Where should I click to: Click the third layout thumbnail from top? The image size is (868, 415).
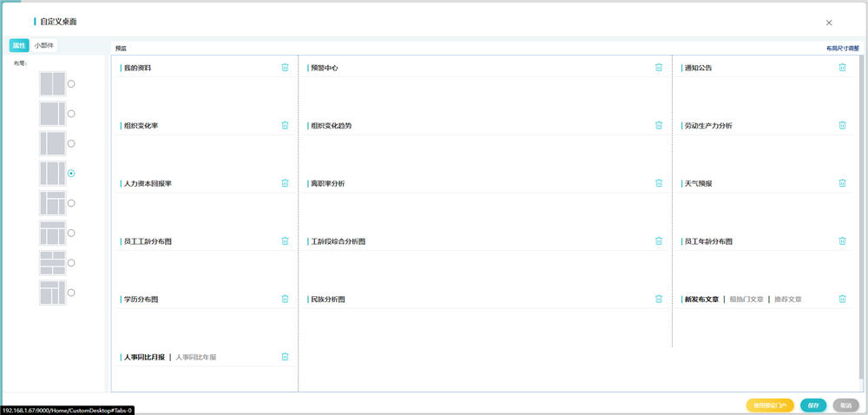[x=52, y=143]
